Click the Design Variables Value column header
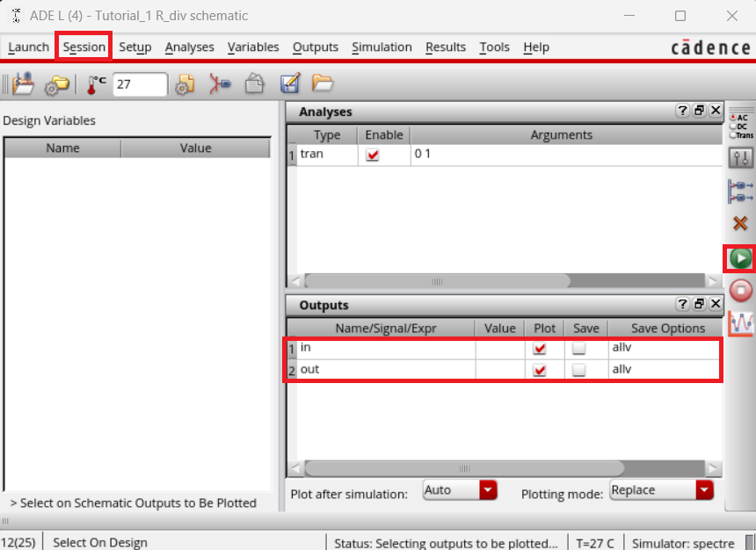The height and width of the screenshot is (550, 756). (195, 148)
